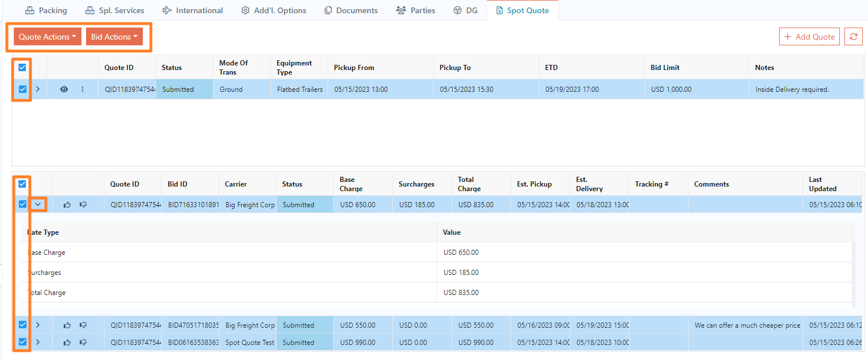
Task: Expand the Submitted Ground quote row
Action: (38, 90)
